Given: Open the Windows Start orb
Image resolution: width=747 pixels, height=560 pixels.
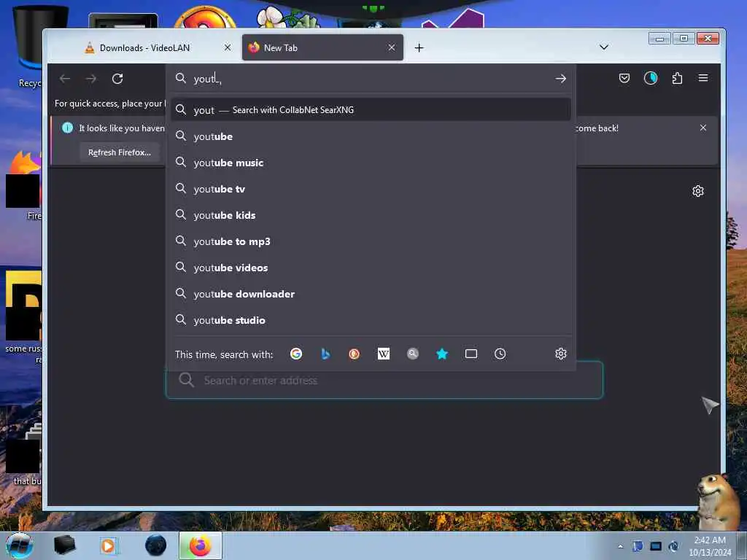Looking at the screenshot, I should (20, 545).
